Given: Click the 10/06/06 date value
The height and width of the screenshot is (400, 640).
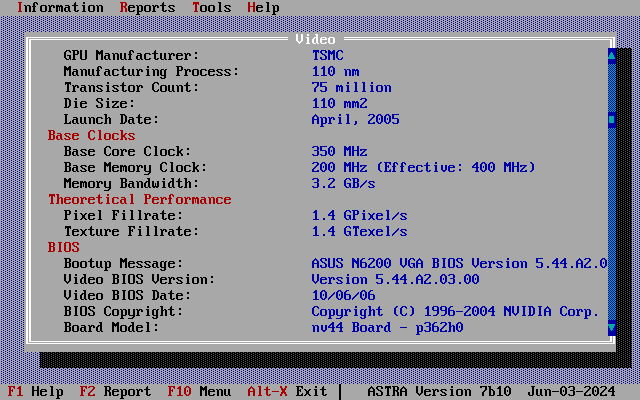Looking at the screenshot, I should (343, 296).
